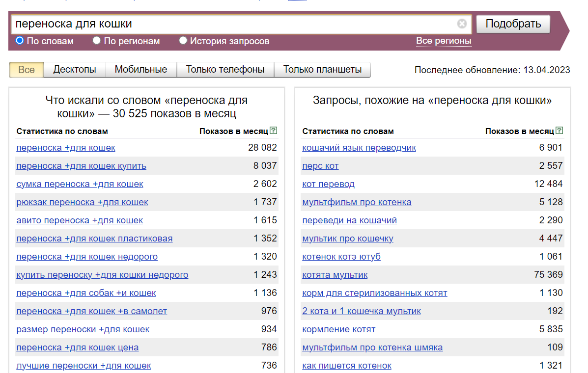The image size is (588, 373).
Task: Switch to the 'Только планшеты' tab
Action: click(323, 70)
